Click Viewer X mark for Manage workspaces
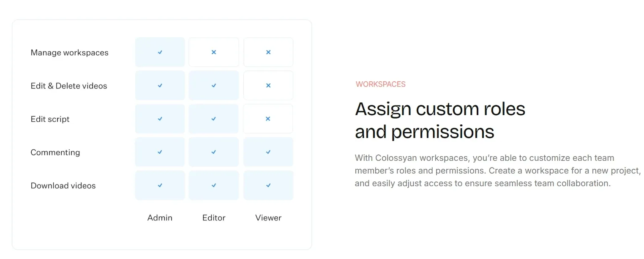The width and height of the screenshot is (644, 259). 268,52
